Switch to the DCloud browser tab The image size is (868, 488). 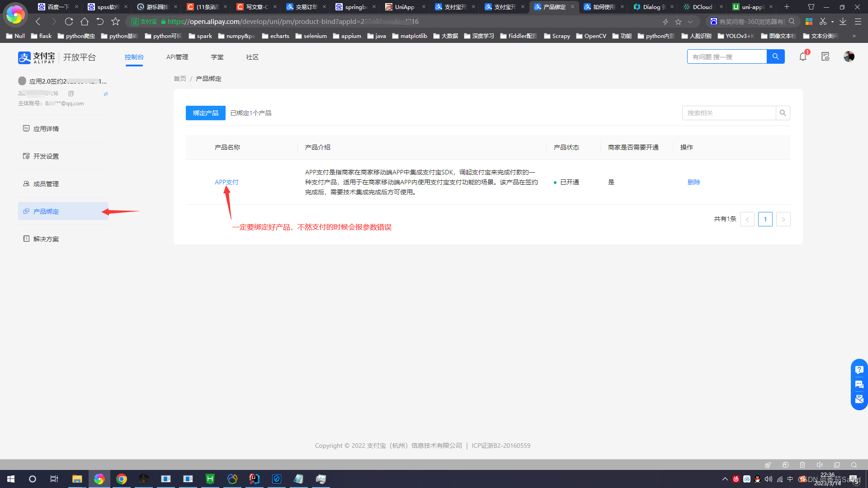[703, 7]
